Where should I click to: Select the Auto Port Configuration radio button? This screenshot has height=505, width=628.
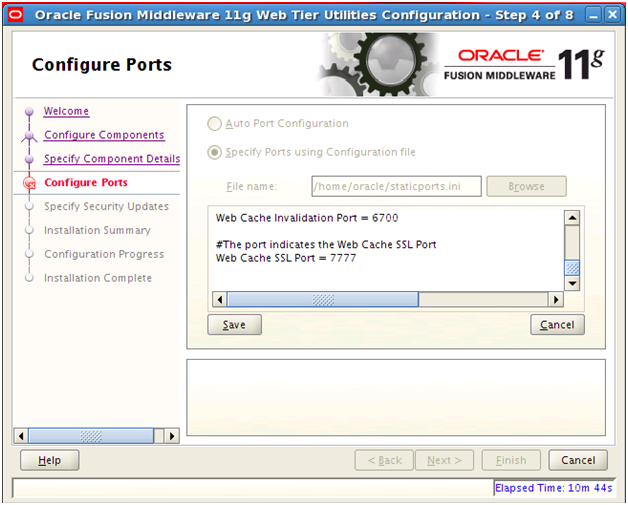click(214, 124)
